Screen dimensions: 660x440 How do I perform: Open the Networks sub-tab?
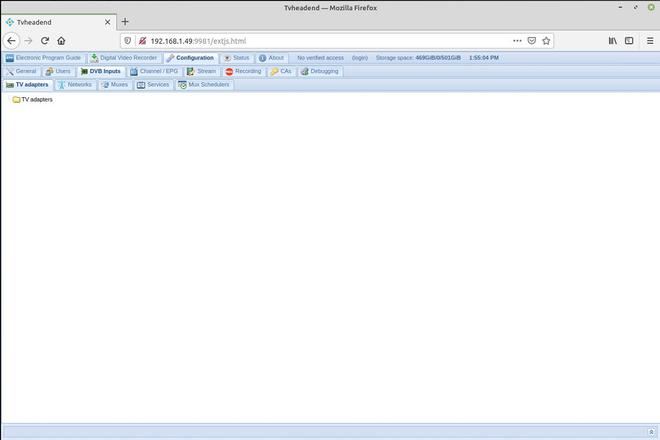(75, 85)
